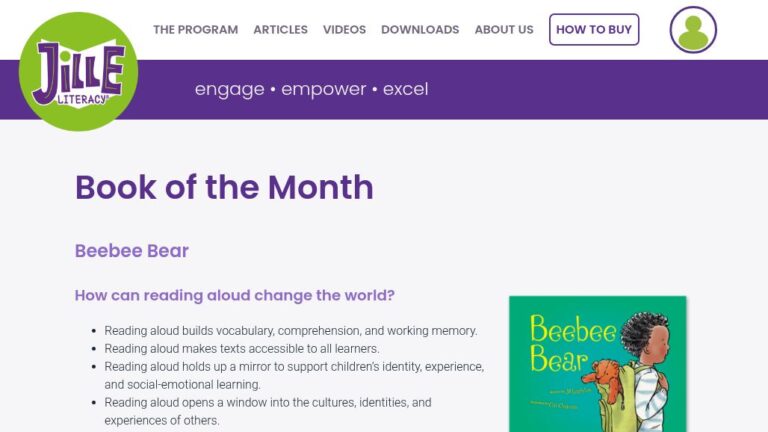Click the bullet about texts accessible to all learners
The image size is (768, 432).
[x=242, y=348]
